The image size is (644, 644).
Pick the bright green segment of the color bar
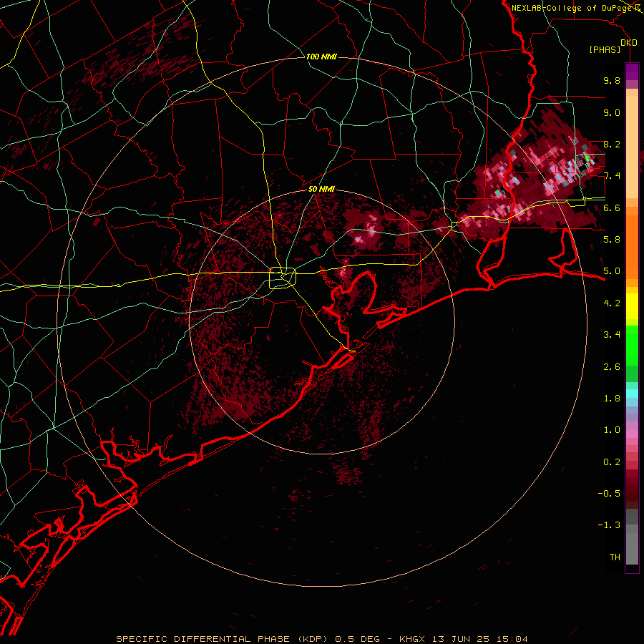click(x=632, y=345)
